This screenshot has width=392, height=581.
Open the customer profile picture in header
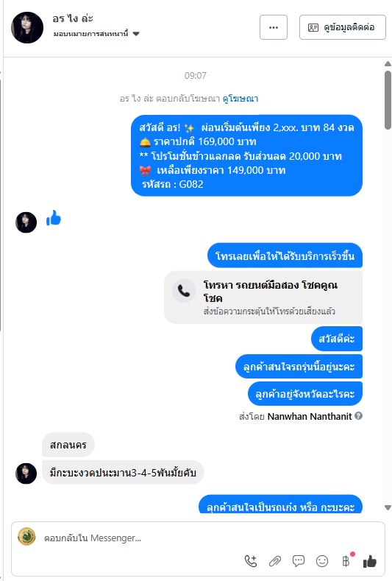tap(27, 27)
